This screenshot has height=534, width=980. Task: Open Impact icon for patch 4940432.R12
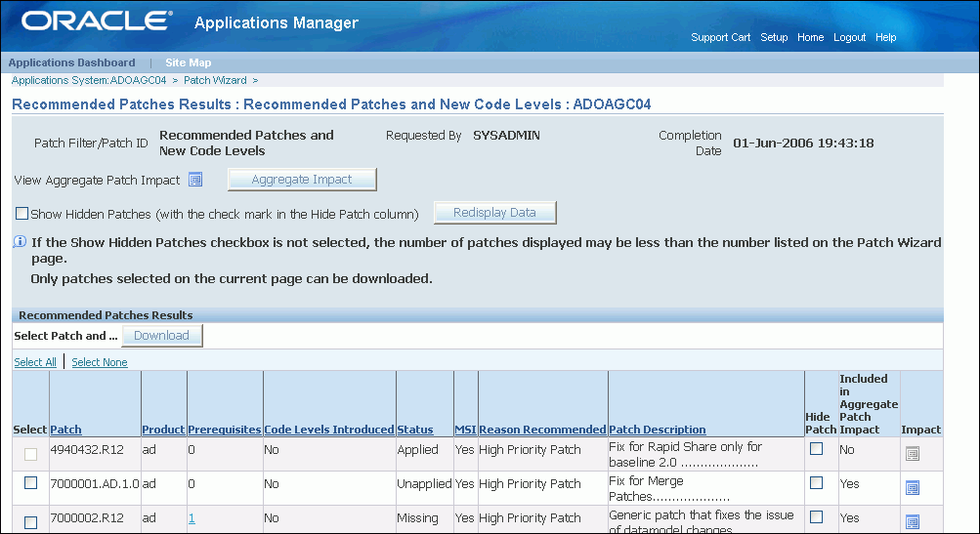(x=913, y=454)
